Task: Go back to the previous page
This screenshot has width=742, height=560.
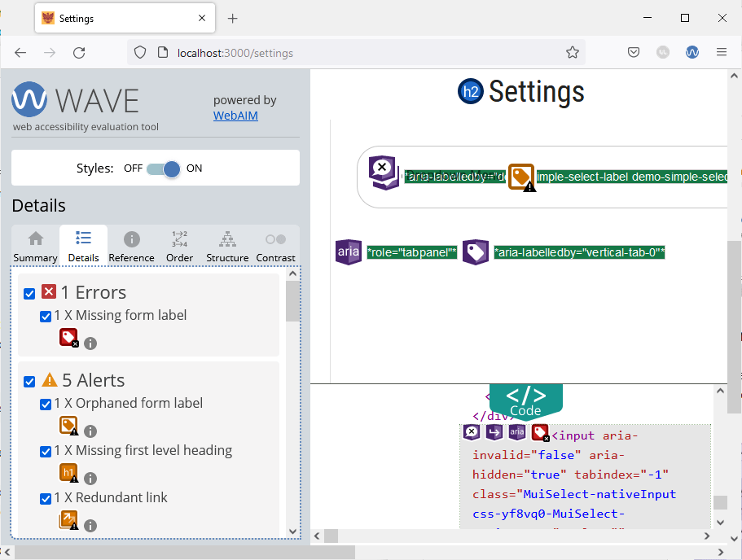Action: [20, 52]
